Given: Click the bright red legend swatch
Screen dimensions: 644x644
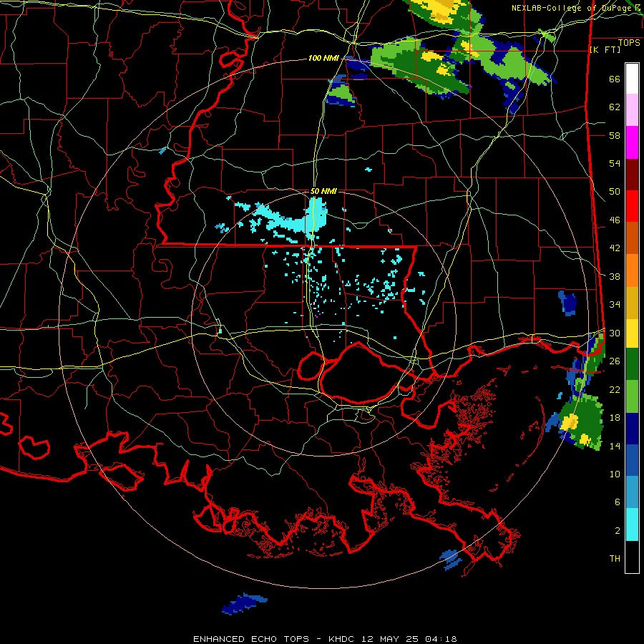Looking at the screenshot, I should click(x=632, y=206).
